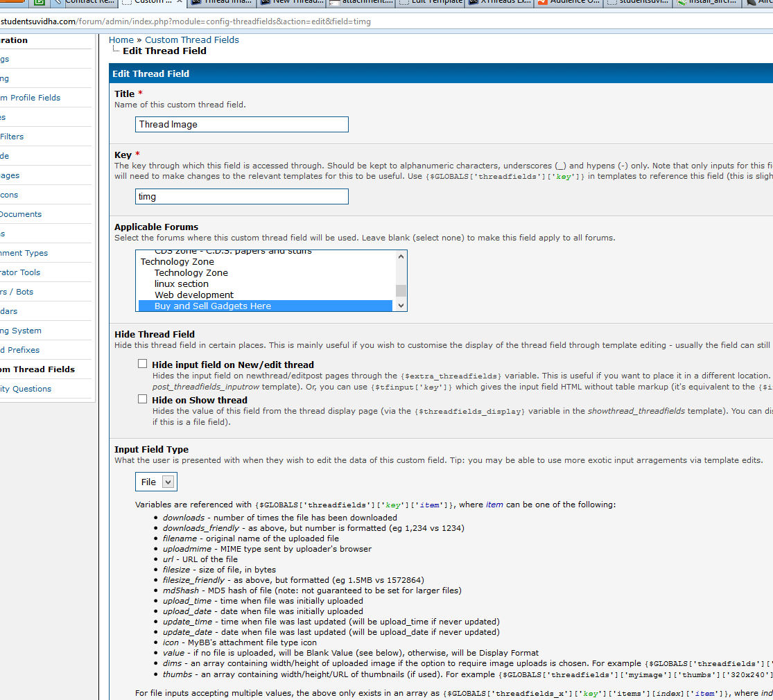The height and width of the screenshot is (700, 773).
Task: Open Profile Fields in sidebar menu
Action: 33,98
